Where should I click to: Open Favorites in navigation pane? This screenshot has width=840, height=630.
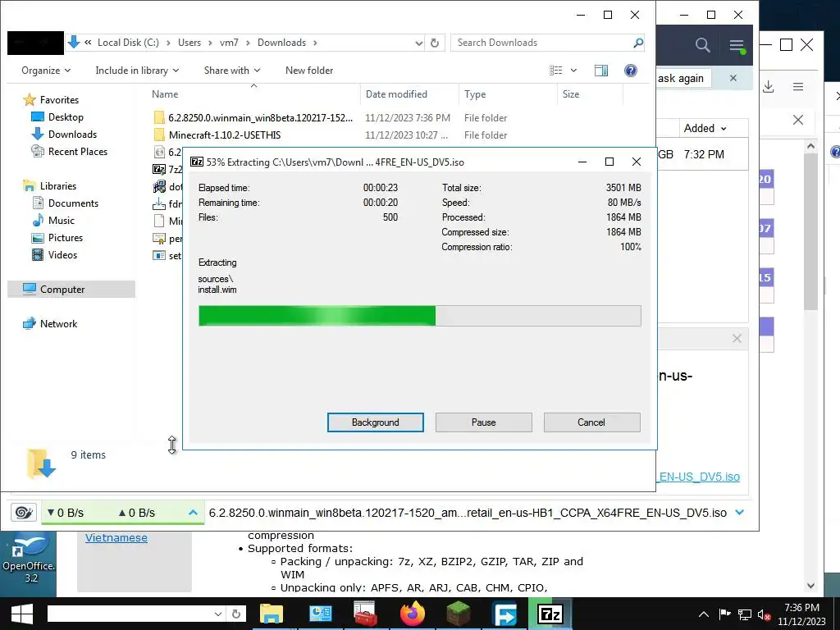(59, 100)
